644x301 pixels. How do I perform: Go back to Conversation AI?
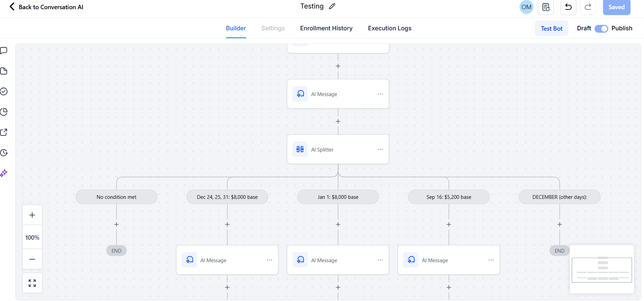(46, 7)
